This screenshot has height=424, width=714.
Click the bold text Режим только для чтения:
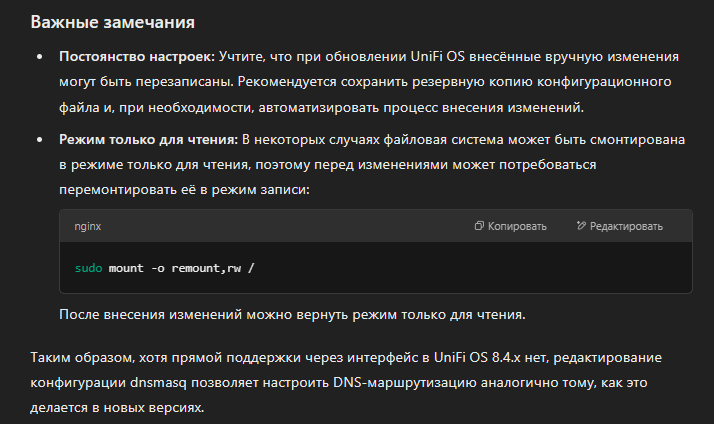click(x=148, y=139)
